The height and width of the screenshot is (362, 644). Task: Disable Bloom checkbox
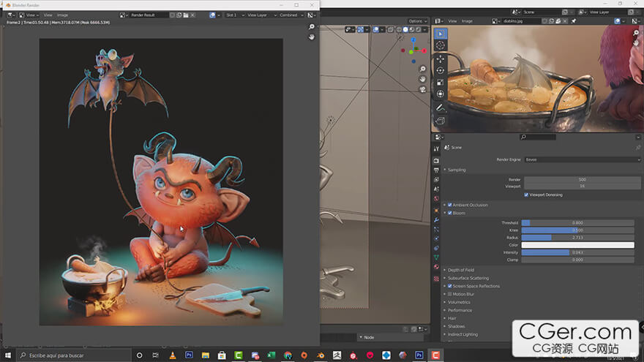click(450, 213)
